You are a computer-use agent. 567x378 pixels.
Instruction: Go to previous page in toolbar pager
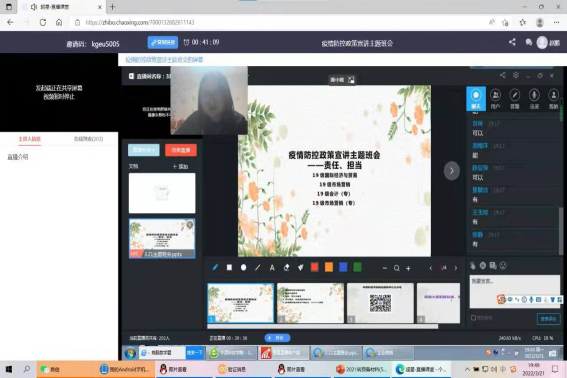pos(431,268)
